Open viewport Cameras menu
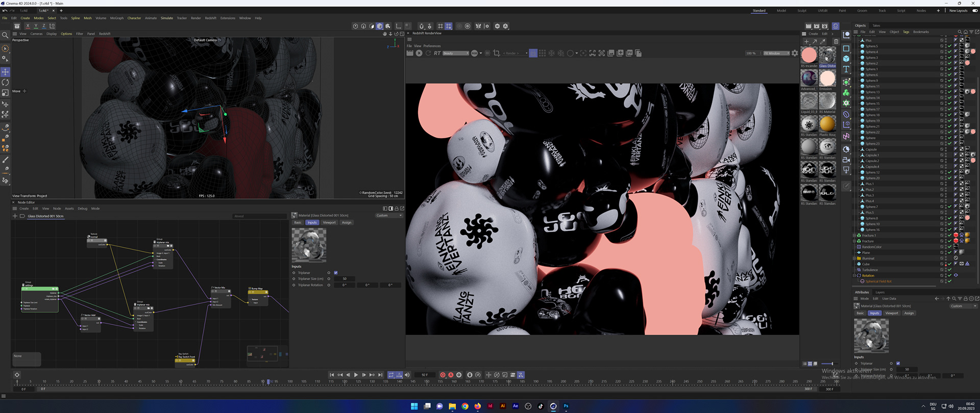Screen dimensions: 980x413 tap(37, 34)
